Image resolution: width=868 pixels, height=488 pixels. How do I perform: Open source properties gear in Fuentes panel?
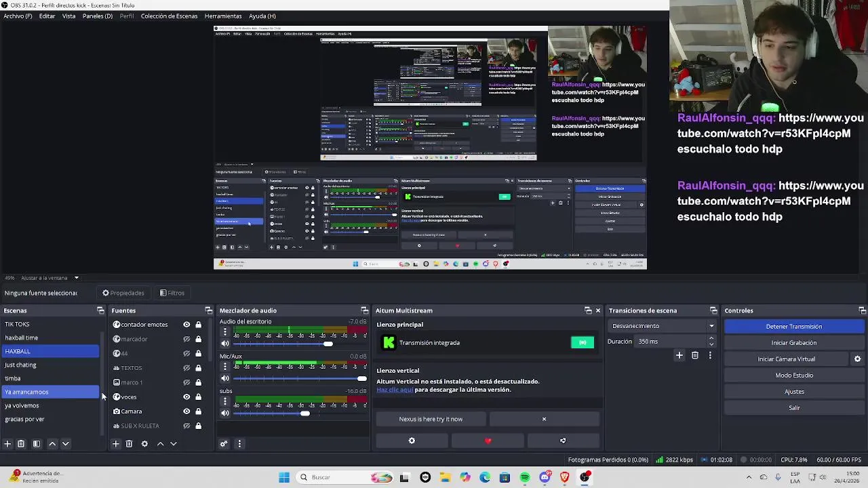tap(144, 444)
